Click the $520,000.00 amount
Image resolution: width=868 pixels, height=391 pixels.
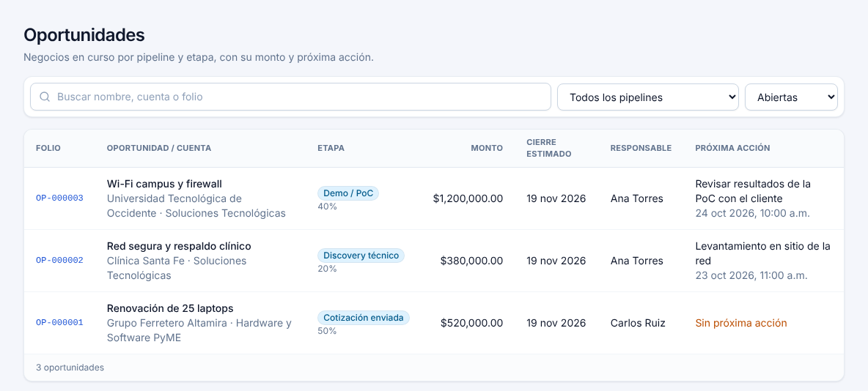[x=471, y=323]
